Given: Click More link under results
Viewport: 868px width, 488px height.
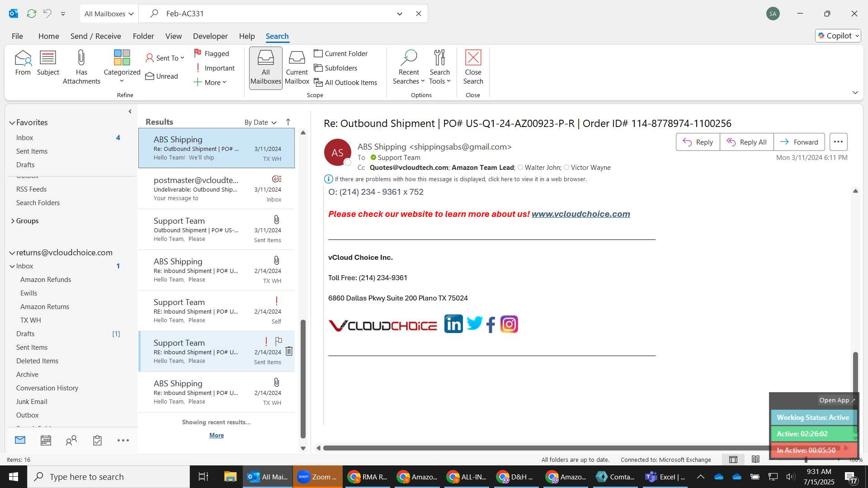Looking at the screenshot, I should click(x=217, y=435).
